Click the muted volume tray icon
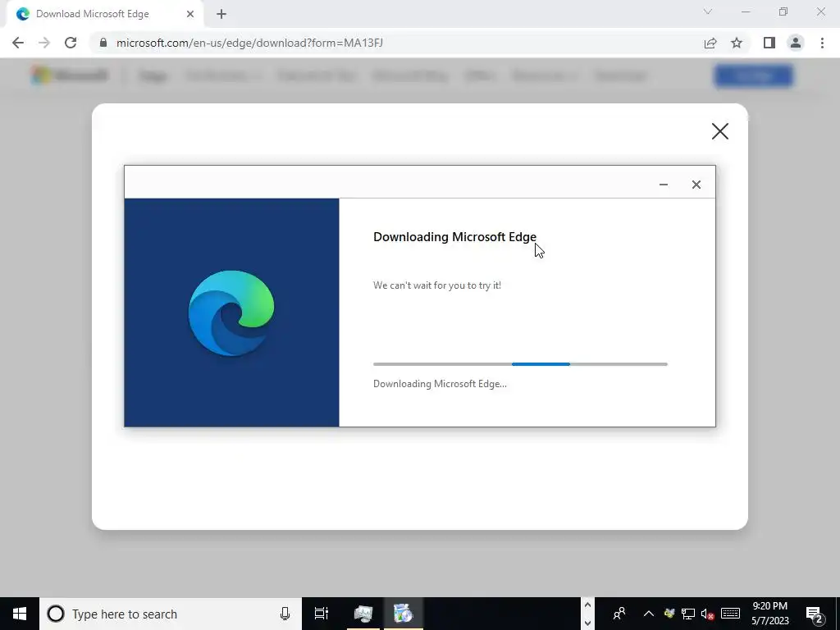The height and width of the screenshot is (630, 840). (x=708, y=614)
